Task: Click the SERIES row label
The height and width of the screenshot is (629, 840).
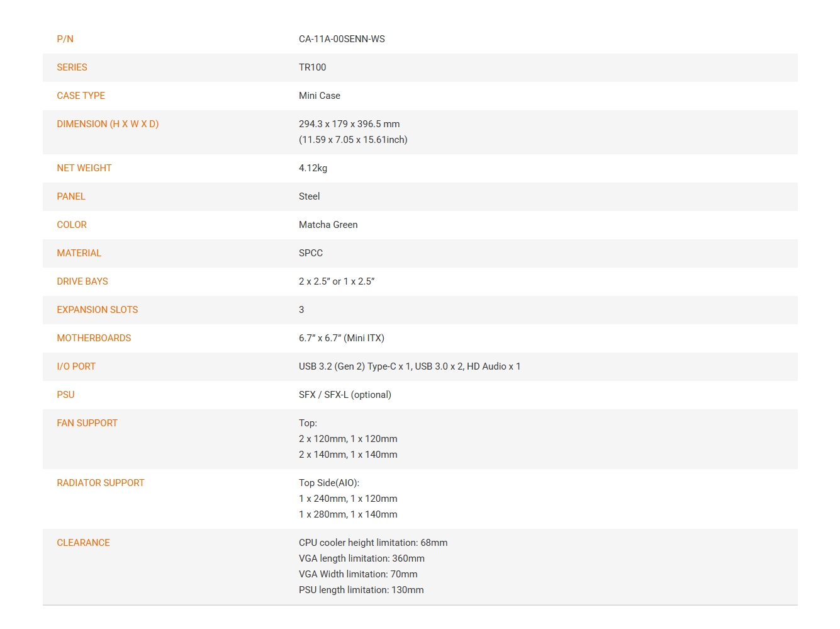Action: click(x=72, y=67)
